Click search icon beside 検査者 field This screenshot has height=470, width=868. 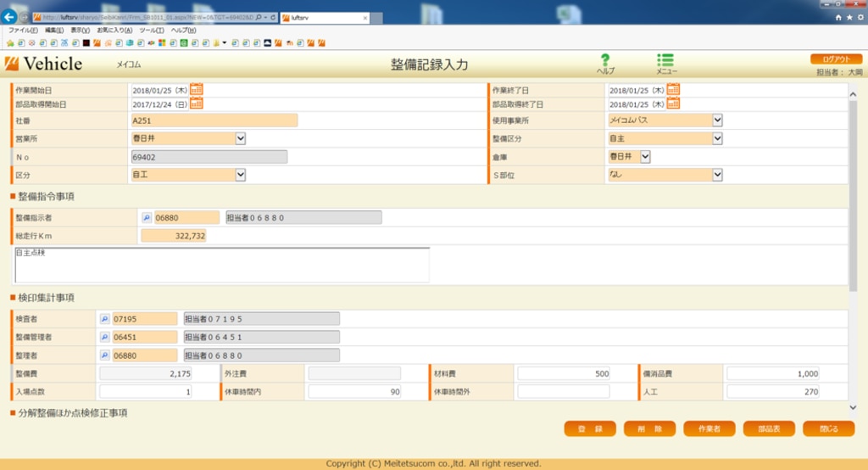click(105, 319)
